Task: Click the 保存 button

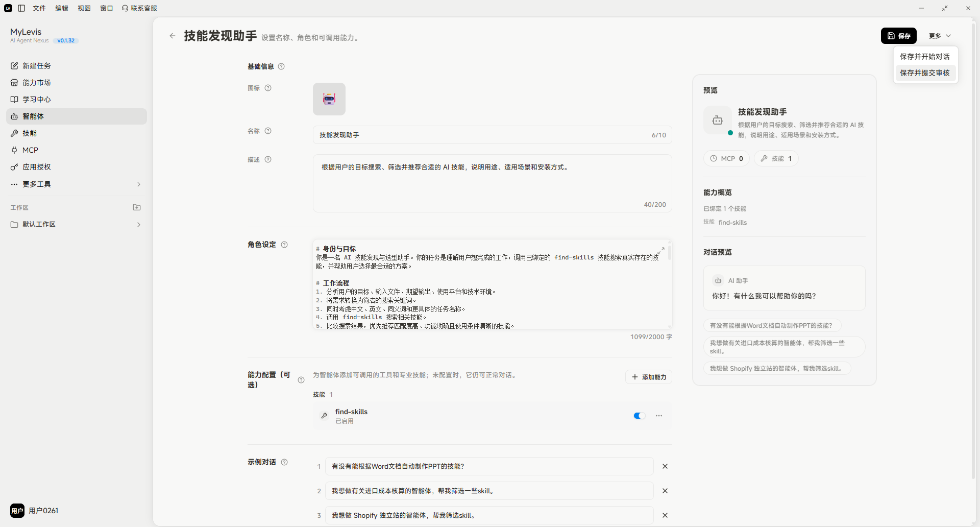Action: pyautogui.click(x=899, y=36)
